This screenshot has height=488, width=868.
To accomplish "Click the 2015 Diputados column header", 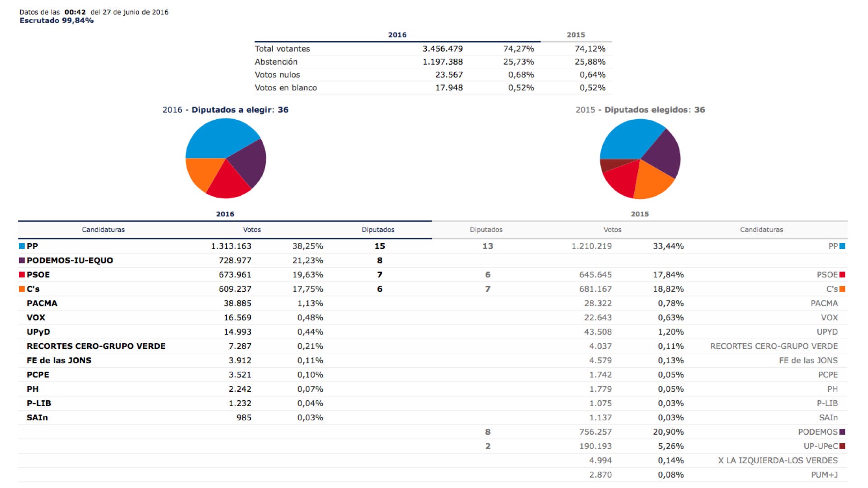I will 486,230.
